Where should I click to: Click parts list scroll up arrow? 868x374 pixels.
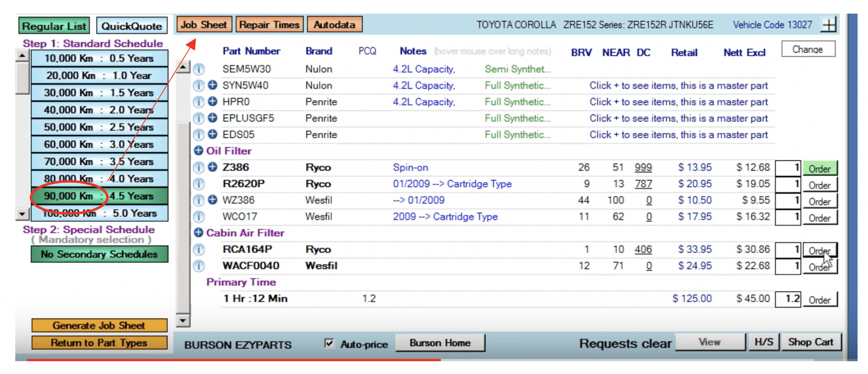(x=183, y=67)
